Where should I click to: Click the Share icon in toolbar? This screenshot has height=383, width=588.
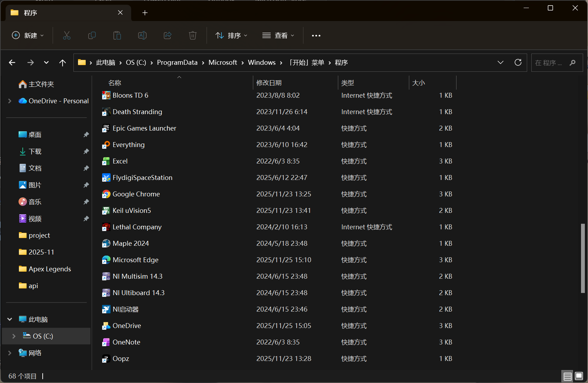tap(168, 35)
